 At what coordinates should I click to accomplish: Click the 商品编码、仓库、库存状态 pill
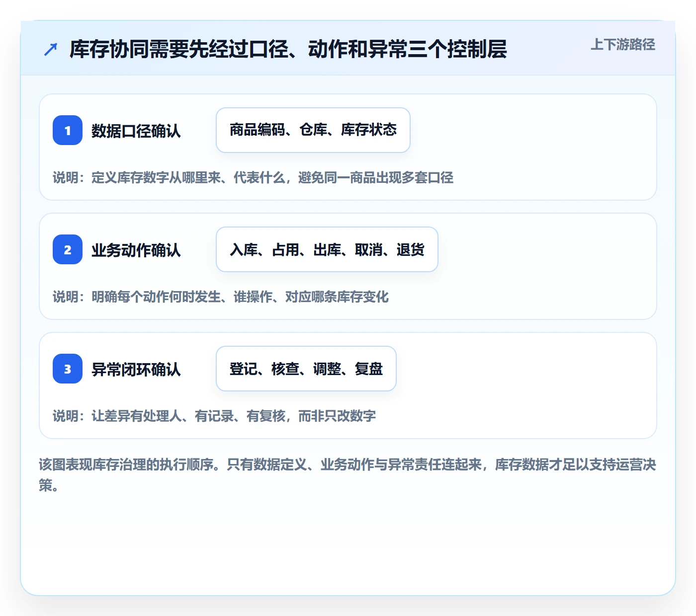pos(313,130)
